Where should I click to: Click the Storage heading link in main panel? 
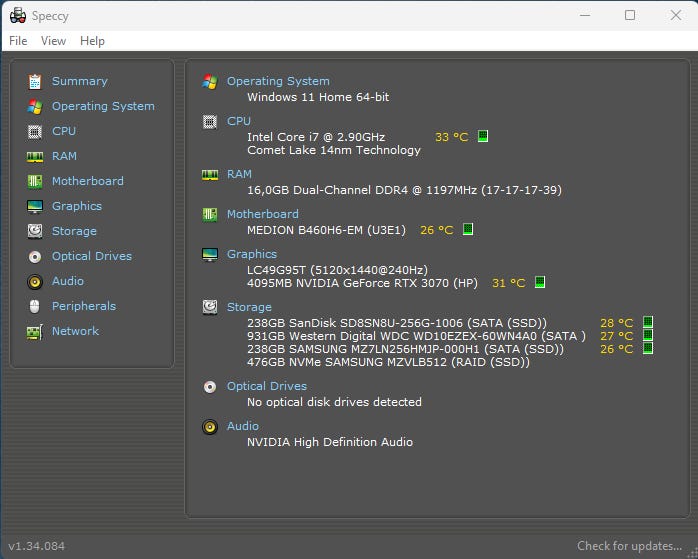pos(249,307)
